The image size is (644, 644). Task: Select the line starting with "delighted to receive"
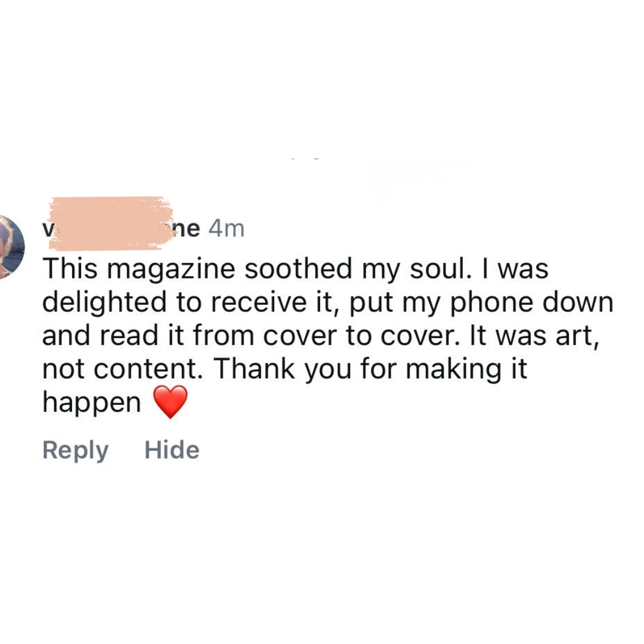pyautogui.click(x=328, y=304)
